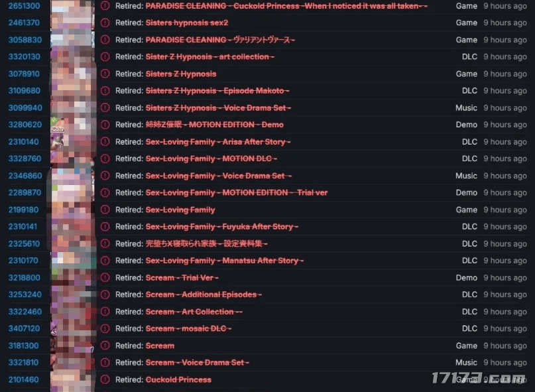Screen dimensions: 535x392
Task: Click the retired icon on row 3253240
Action: tap(105, 294)
